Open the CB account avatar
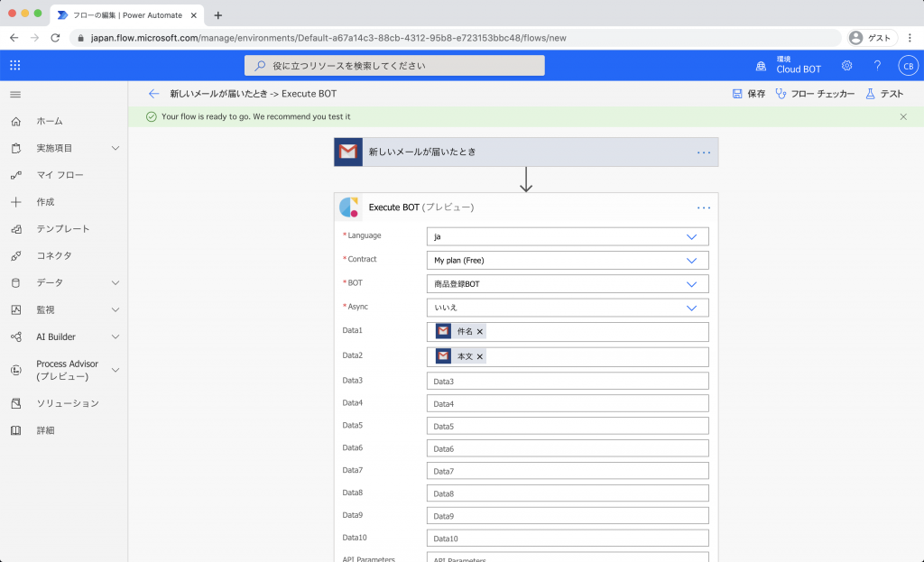 coord(908,65)
